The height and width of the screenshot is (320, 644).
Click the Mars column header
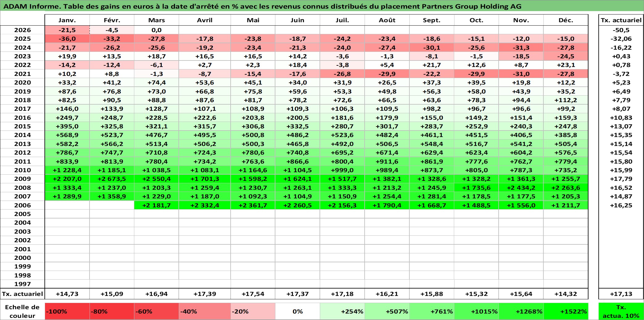pyautogui.click(x=157, y=20)
